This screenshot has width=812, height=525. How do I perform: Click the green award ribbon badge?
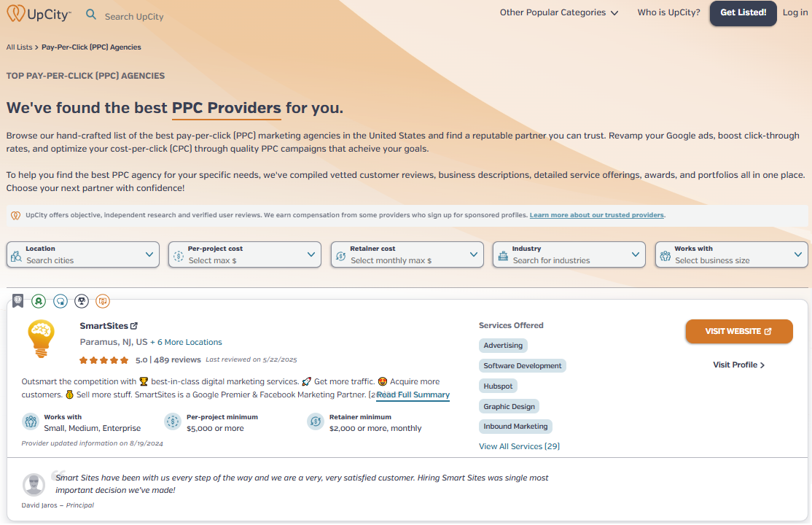[x=39, y=301]
